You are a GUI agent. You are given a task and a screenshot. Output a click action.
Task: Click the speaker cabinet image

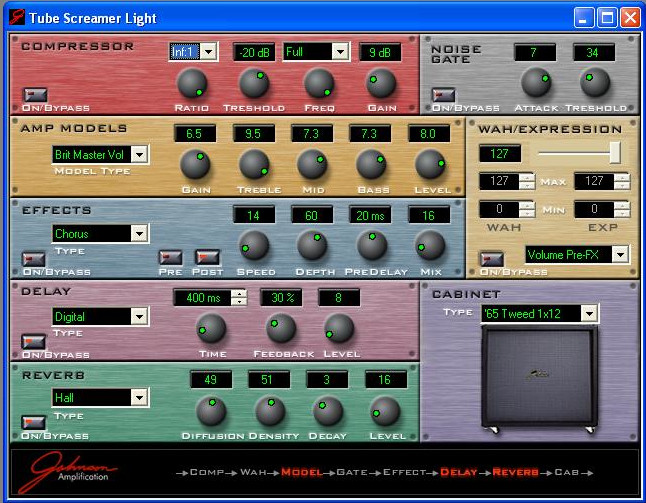[539, 379]
